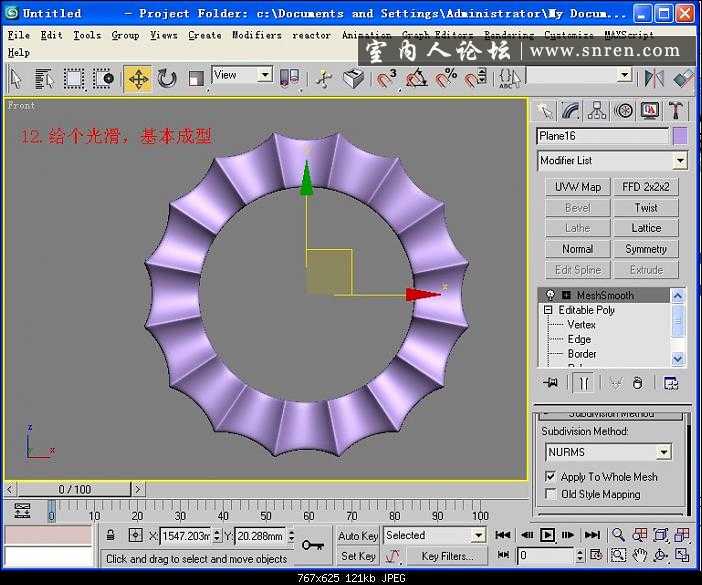This screenshot has height=585, width=702.
Task: Open the Create menu
Action: 204,35
